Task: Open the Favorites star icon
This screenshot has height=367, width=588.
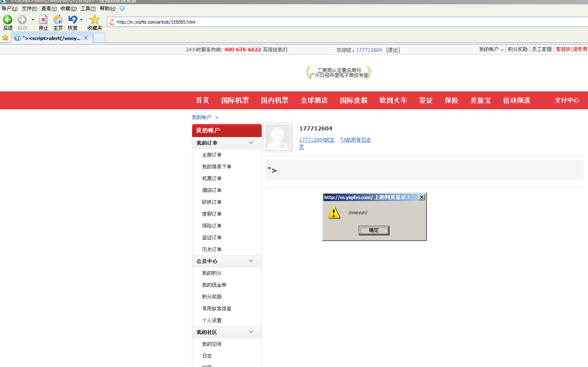Action: 95,20
